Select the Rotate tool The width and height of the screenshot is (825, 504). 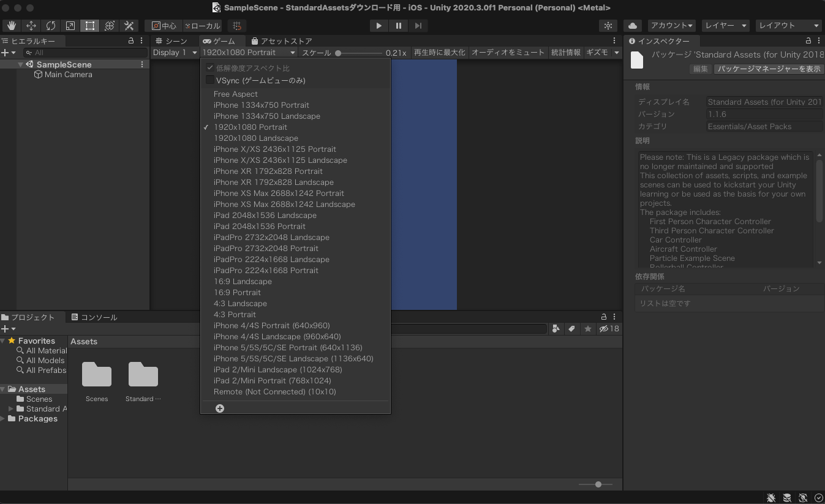pyautogui.click(x=51, y=26)
